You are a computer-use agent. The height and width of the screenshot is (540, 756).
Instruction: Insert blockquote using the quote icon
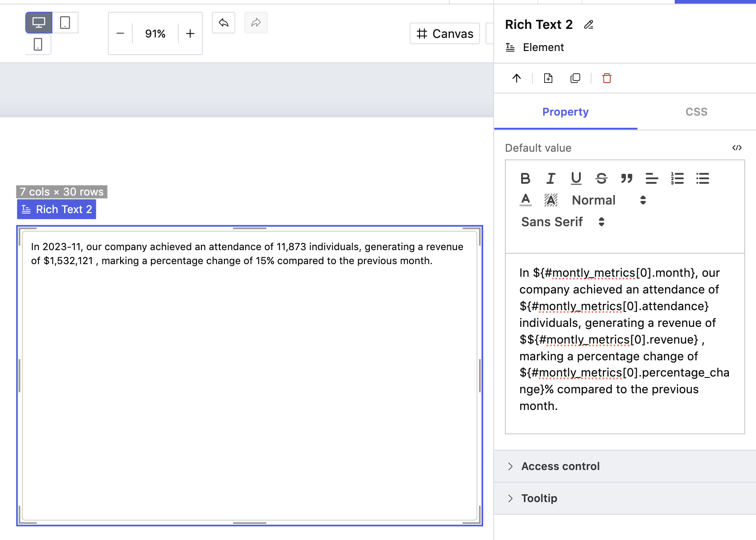point(626,178)
